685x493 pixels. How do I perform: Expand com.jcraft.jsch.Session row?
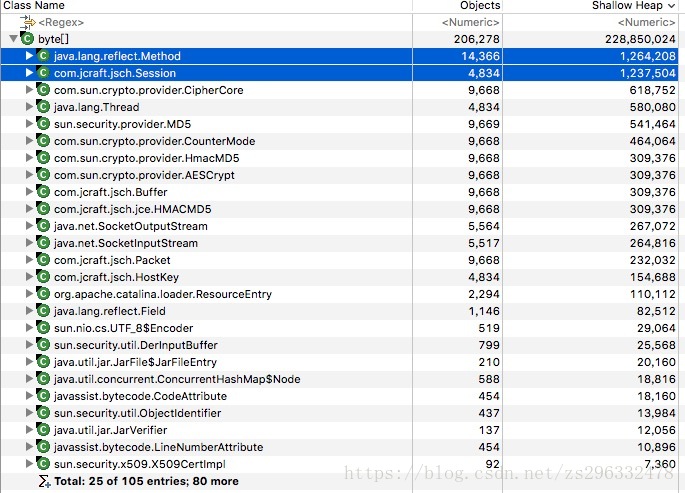(x=29, y=73)
